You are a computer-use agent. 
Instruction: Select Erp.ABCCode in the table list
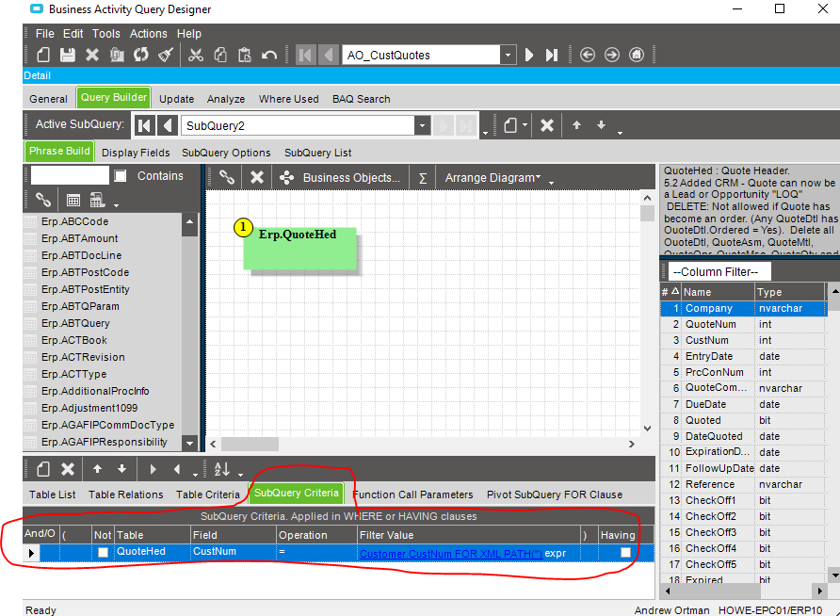point(75,221)
